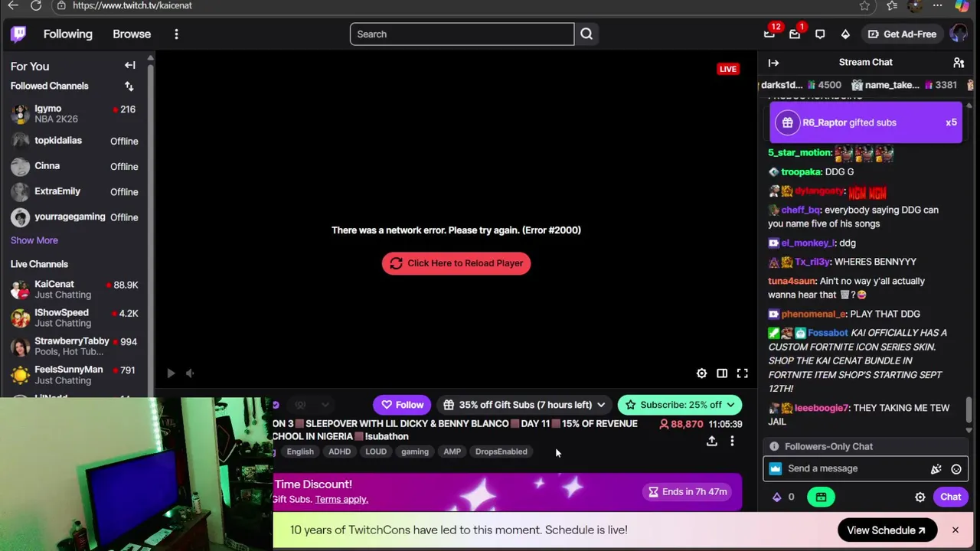Viewport: 980px width, 551px height.
Task: Open KaiCenat in Live Channels
Action: coord(75,289)
